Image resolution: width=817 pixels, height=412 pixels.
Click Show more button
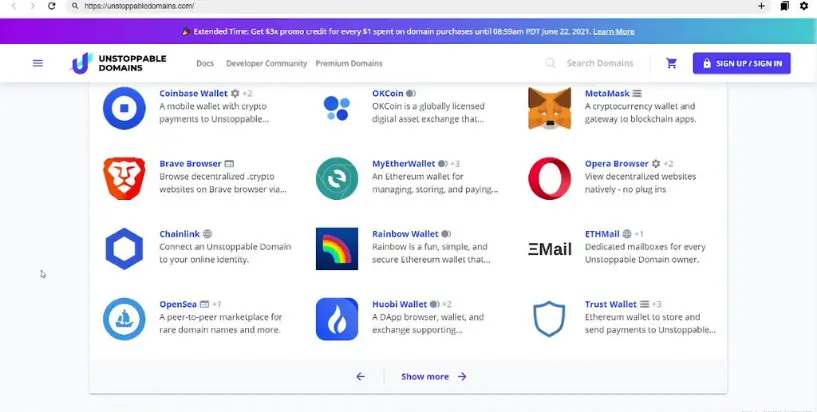click(434, 376)
